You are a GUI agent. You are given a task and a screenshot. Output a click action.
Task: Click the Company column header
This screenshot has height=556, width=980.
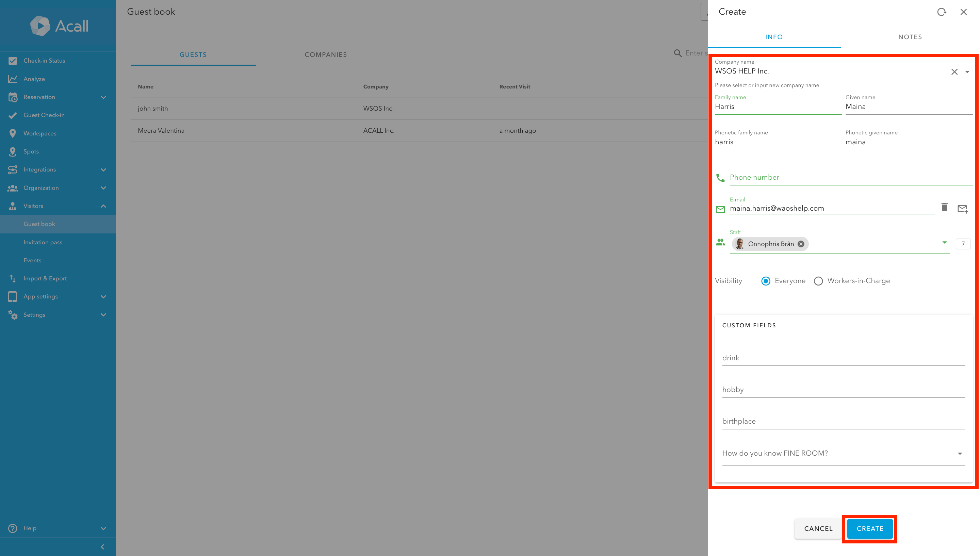tap(376, 87)
